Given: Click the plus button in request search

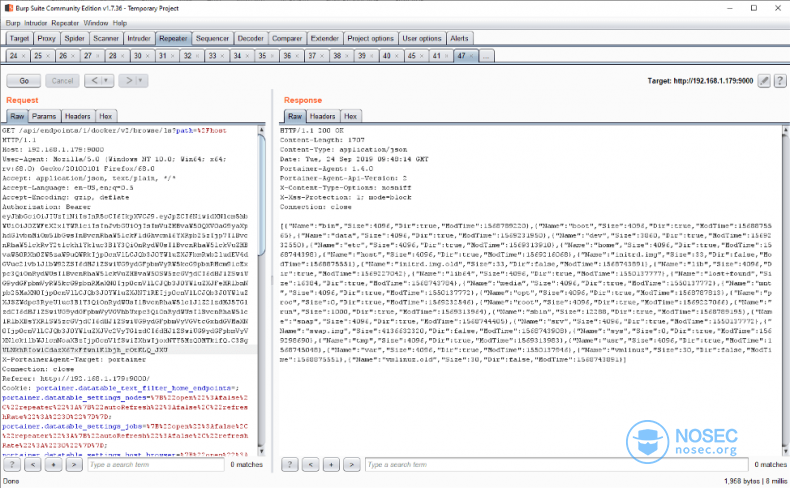Looking at the screenshot, I should (53, 464).
